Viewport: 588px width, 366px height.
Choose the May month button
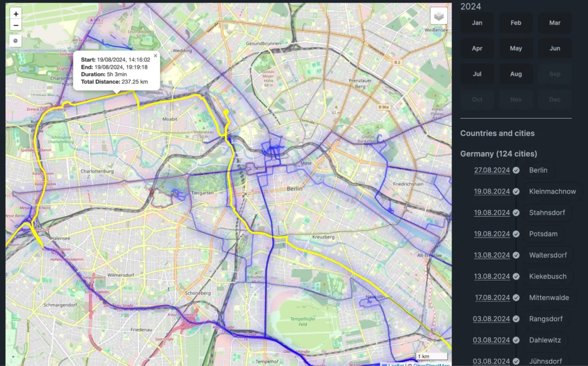(516, 48)
